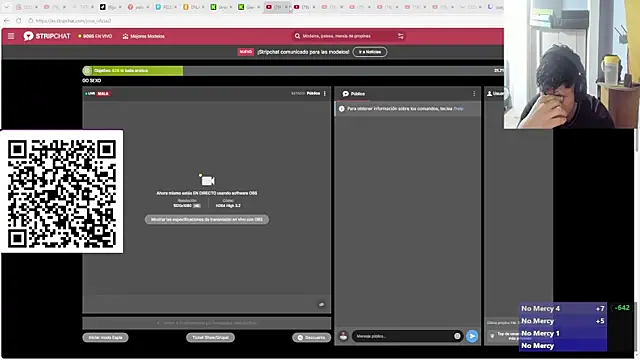The height and width of the screenshot is (360, 640).
Task: Click the magnifier icon in the search box
Action: tap(297, 36)
